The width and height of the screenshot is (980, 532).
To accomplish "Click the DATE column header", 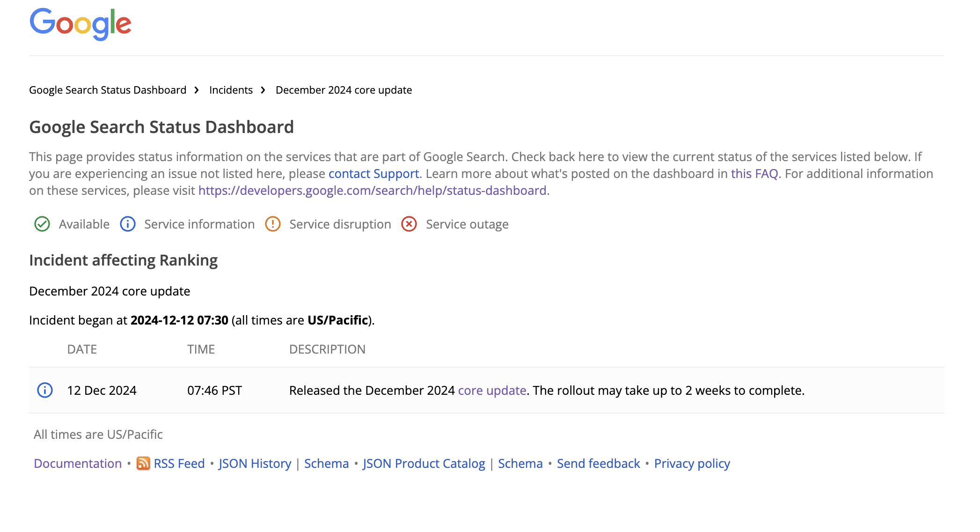I will [x=82, y=349].
